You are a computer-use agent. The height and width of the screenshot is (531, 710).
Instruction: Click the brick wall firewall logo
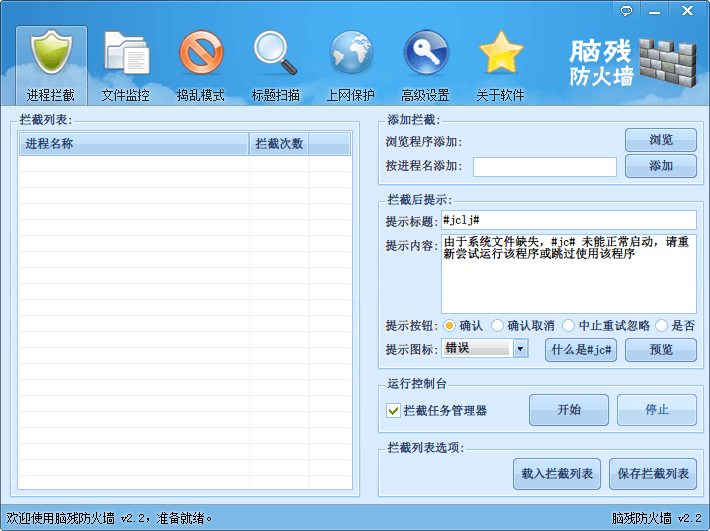(x=667, y=62)
